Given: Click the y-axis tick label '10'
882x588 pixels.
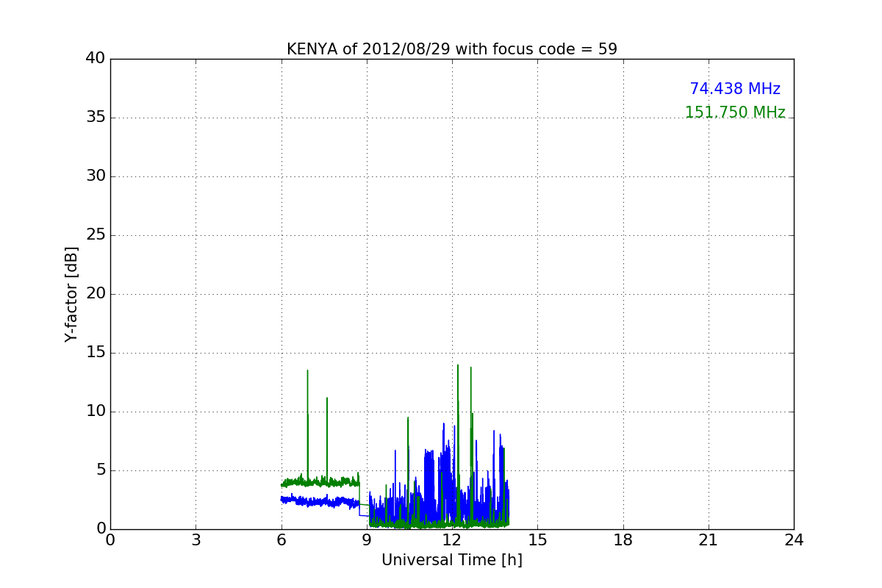Looking at the screenshot, I should tap(96, 412).
